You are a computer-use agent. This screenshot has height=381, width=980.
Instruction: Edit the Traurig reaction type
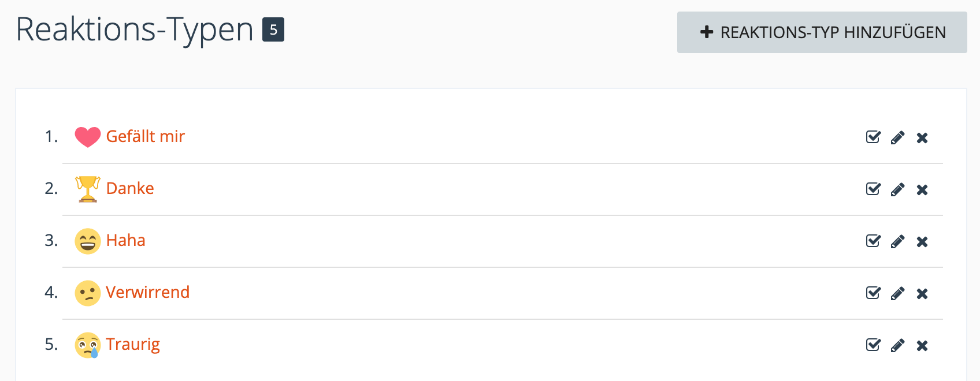(x=897, y=345)
